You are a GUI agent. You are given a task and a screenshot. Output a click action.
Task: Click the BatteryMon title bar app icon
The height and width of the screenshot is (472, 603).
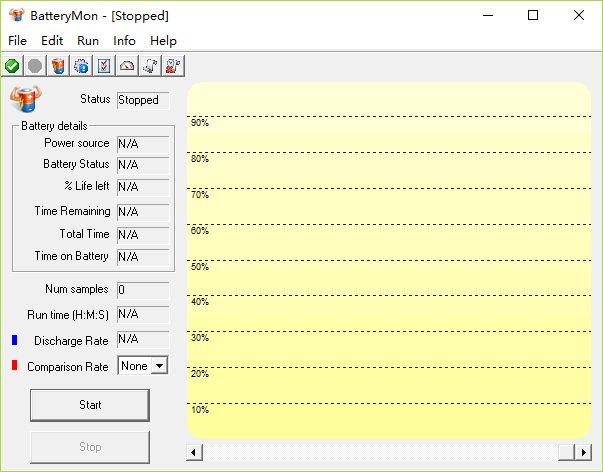pyautogui.click(x=17, y=15)
